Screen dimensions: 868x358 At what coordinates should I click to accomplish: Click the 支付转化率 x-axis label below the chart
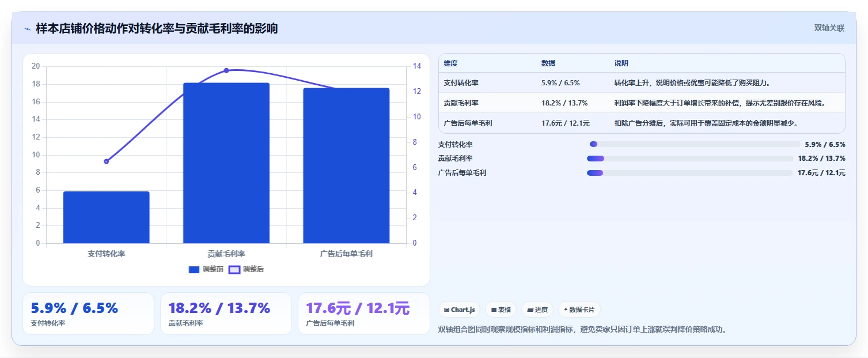pyautogui.click(x=106, y=254)
